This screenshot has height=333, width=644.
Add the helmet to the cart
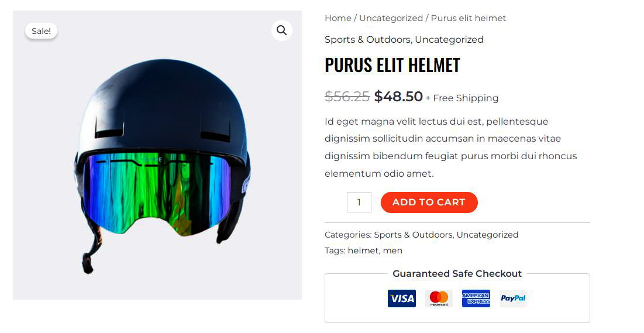[429, 202]
